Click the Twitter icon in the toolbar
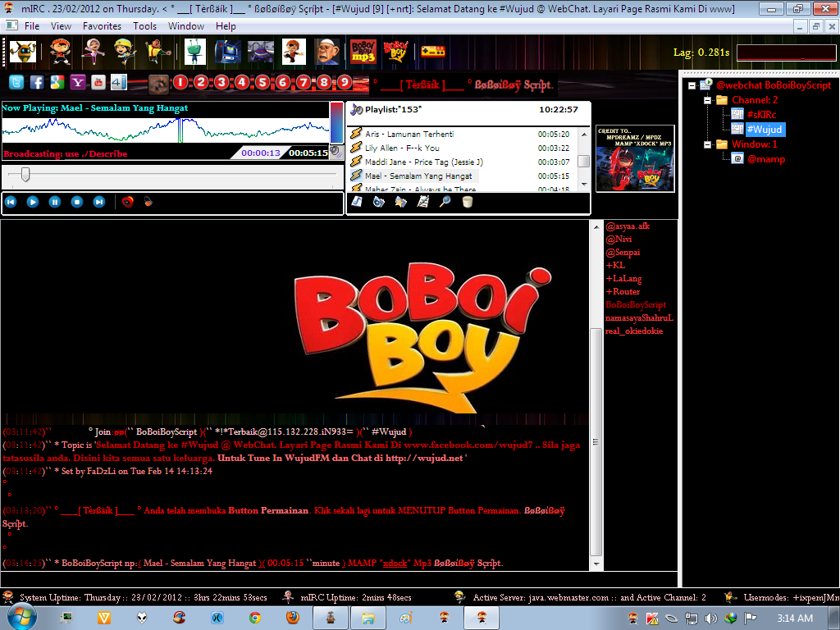The width and height of the screenshot is (840, 630). pyautogui.click(x=16, y=82)
